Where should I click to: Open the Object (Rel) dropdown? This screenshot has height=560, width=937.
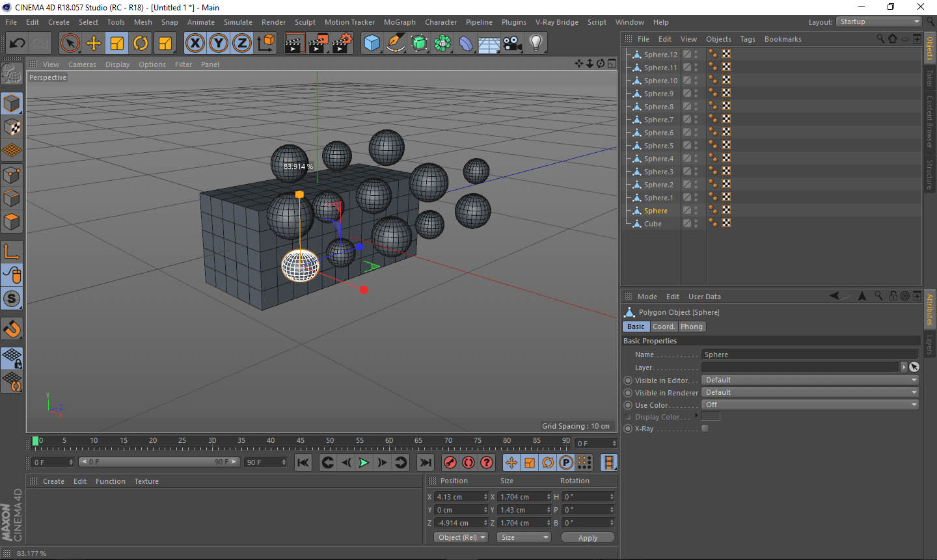[461, 537]
